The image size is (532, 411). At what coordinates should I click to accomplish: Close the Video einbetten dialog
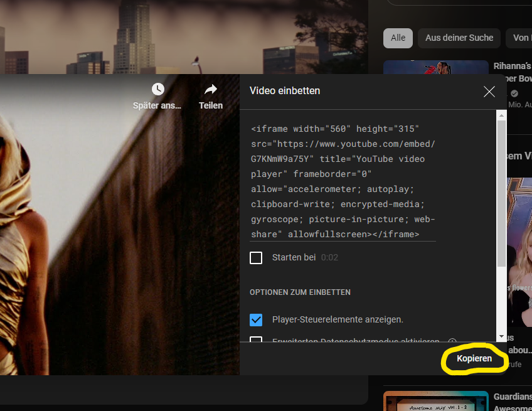point(489,92)
